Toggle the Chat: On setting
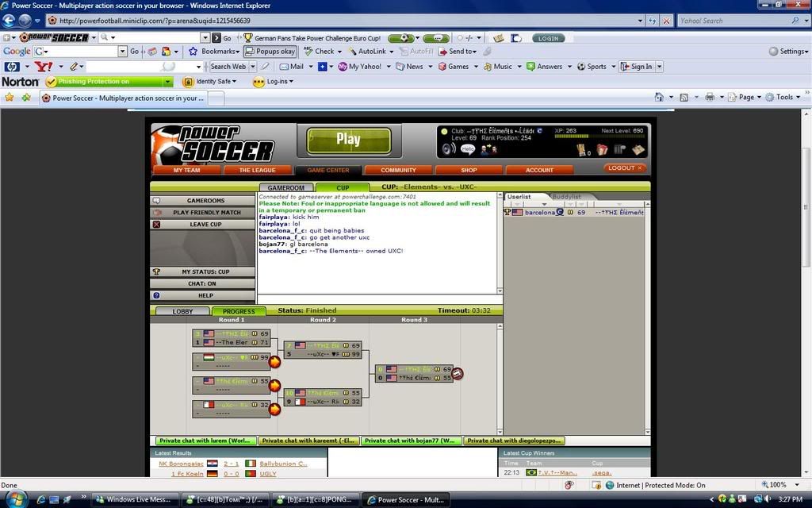Viewport: 812px width, 508px height. pos(202,283)
